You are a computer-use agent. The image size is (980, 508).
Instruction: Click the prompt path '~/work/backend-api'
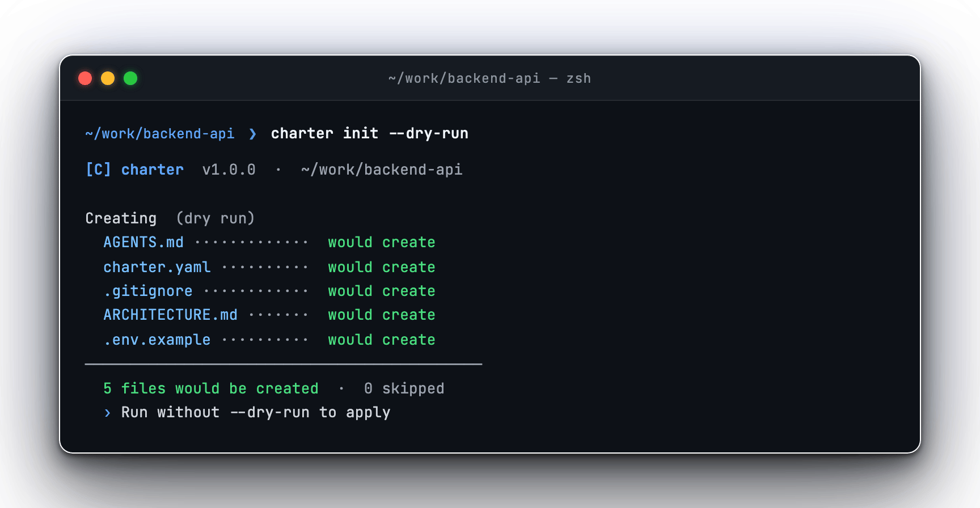click(x=160, y=134)
